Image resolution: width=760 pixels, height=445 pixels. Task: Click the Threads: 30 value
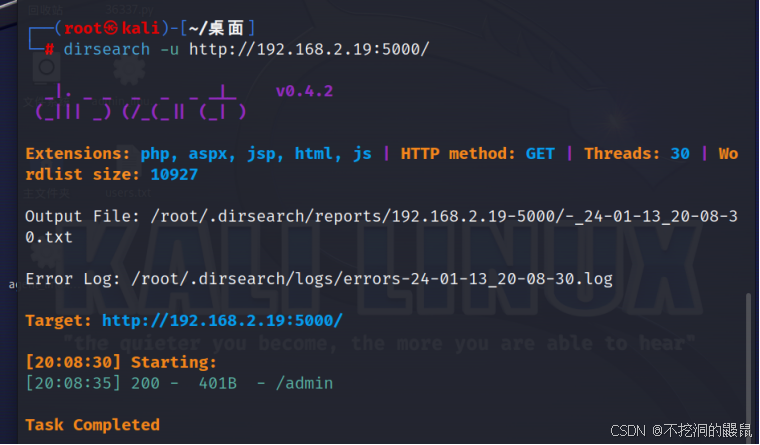pos(678,154)
